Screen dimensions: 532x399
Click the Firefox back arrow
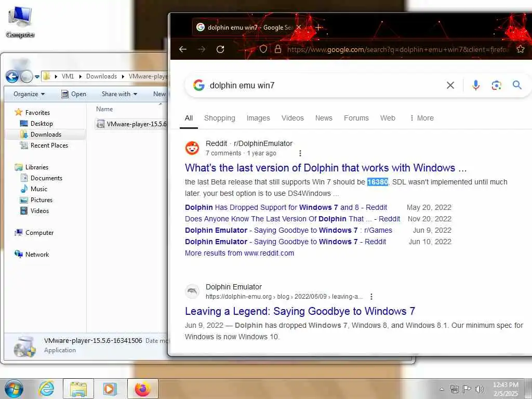(x=183, y=49)
